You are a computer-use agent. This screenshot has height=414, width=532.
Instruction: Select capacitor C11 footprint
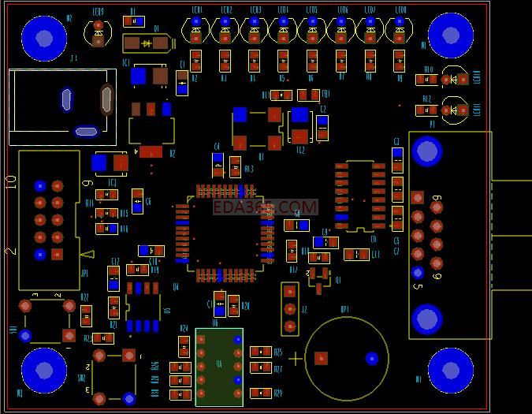pyautogui.click(x=356, y=255)
